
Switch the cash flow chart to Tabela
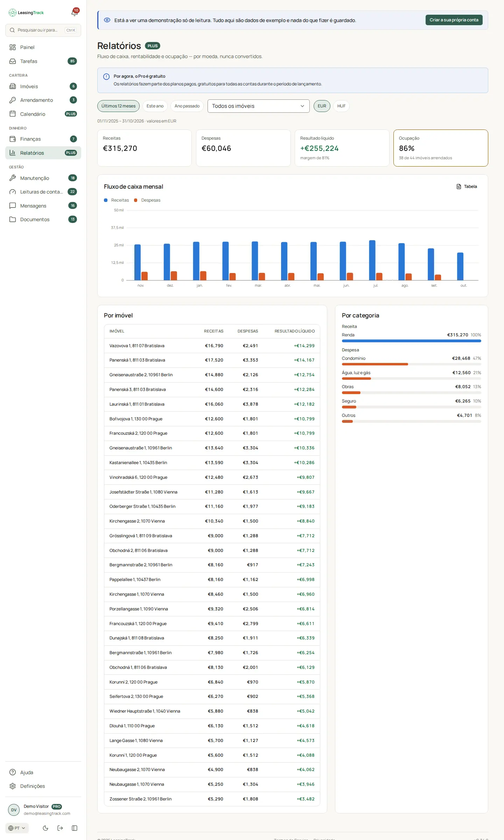point(467,187)
